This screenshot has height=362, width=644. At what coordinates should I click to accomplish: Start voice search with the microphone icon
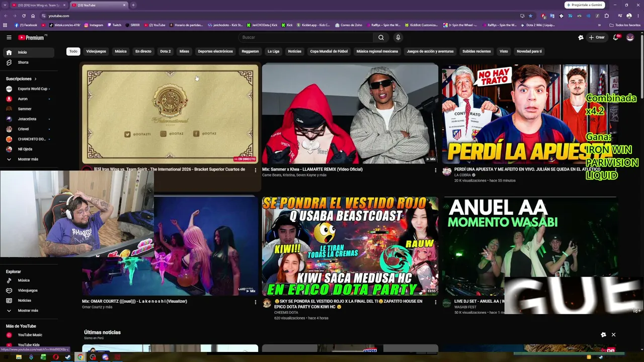[398, 37]
